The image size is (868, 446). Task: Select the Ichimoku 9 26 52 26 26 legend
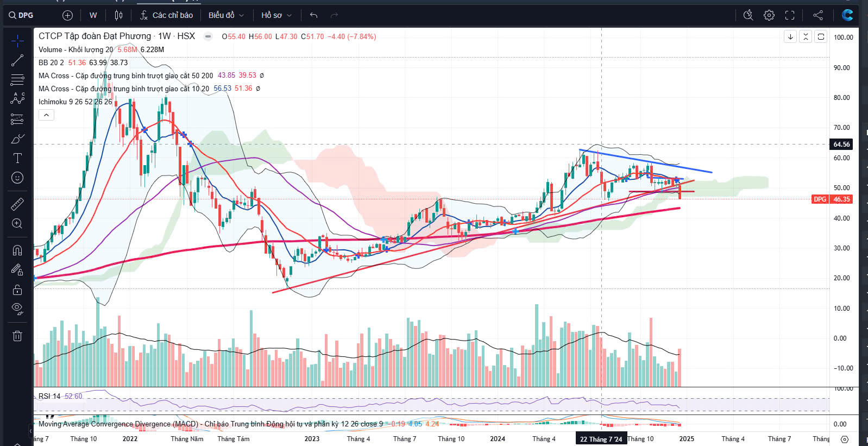(75, 102)
